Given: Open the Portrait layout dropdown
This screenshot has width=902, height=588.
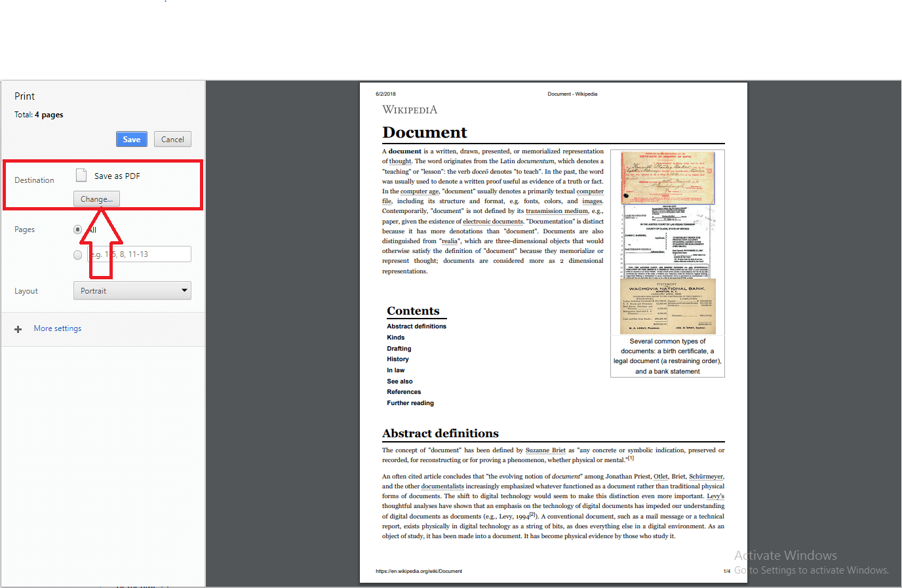Looking at the screenshot, I should point(132,290).
